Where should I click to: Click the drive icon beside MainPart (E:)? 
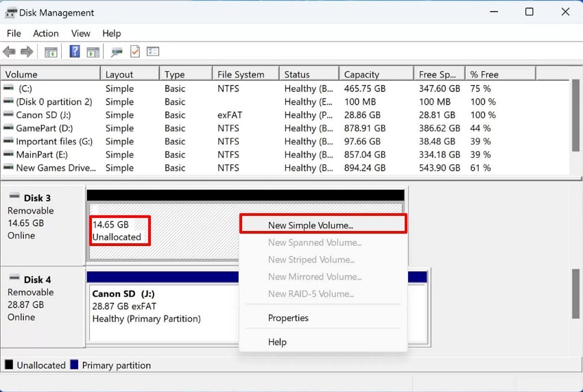8,154
